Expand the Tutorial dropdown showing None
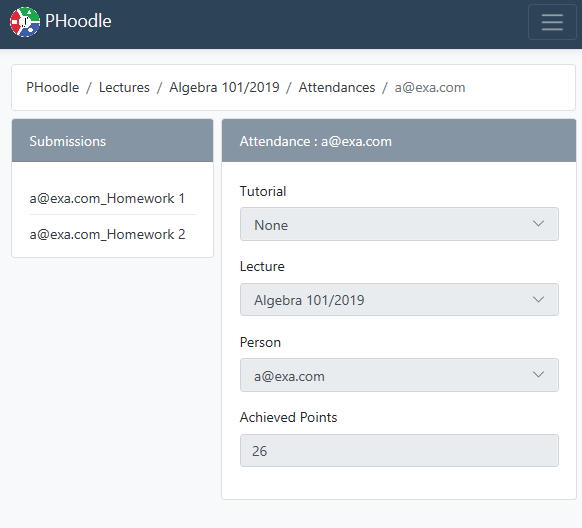 [x=399, y=224]
